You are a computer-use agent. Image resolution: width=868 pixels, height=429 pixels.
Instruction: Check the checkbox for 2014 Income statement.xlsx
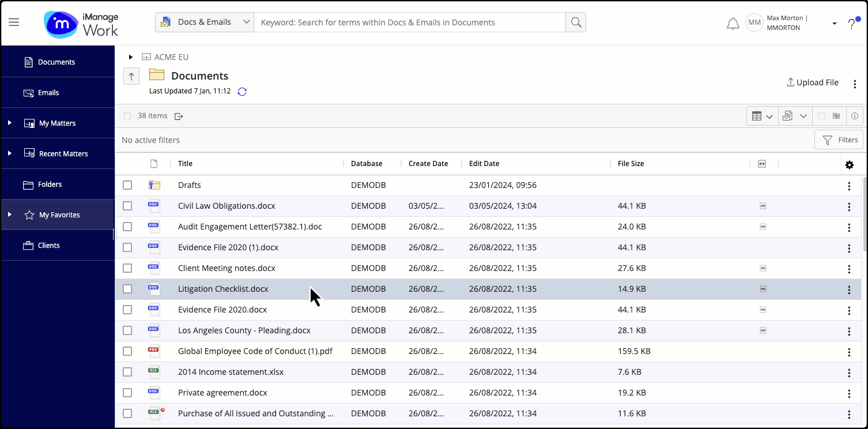(127, 372)
